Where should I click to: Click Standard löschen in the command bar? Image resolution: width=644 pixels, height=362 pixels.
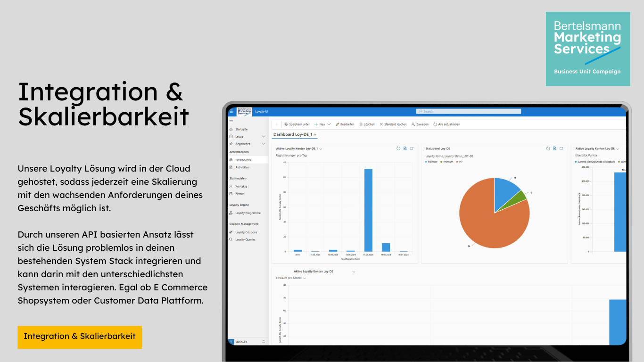(393, 124)
